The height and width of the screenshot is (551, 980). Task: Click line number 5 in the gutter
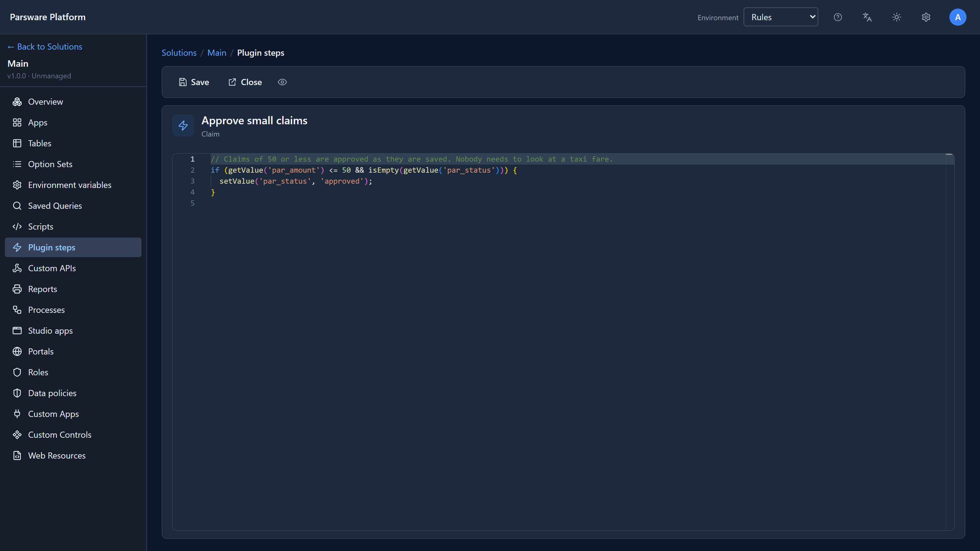click(x=193, y=203)
